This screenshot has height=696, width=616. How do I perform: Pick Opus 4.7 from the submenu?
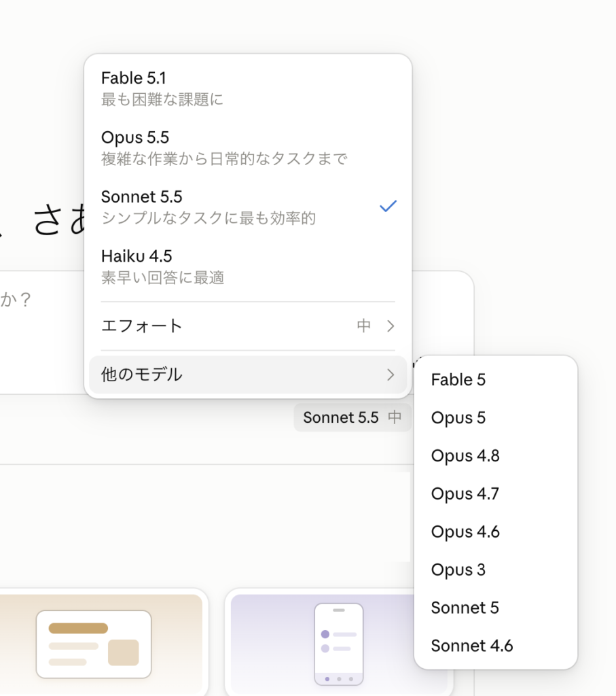[496, 493]
